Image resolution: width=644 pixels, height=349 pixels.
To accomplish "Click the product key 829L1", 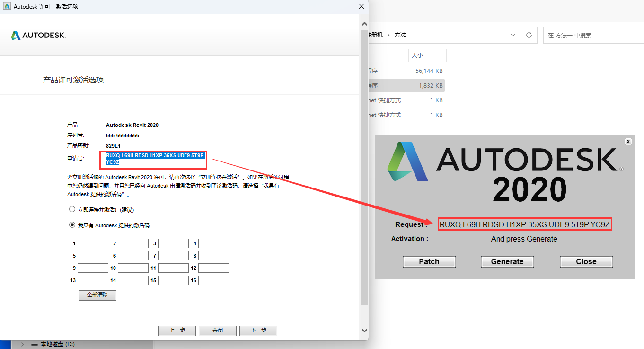I will click(x=113, y=145).
